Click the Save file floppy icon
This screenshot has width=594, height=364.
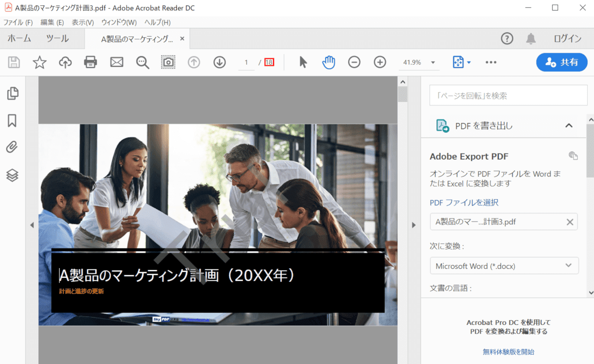(14, 62)
